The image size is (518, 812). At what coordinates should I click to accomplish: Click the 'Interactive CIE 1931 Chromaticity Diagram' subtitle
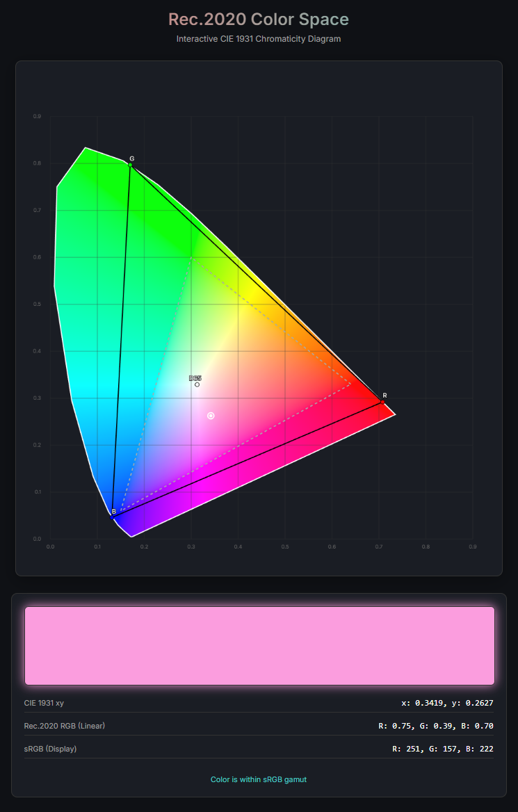click(x=259, y=39)
